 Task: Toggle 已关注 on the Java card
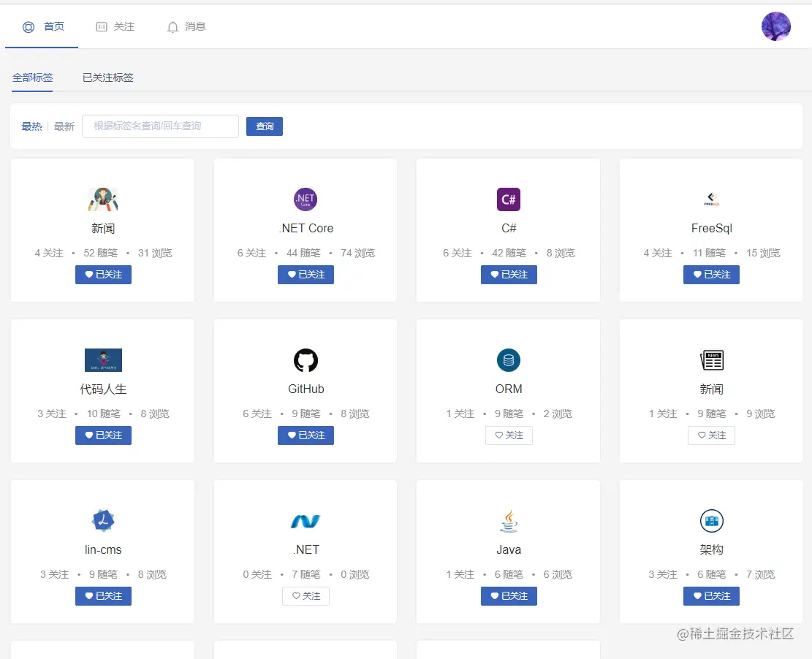(x=509, y=596)
